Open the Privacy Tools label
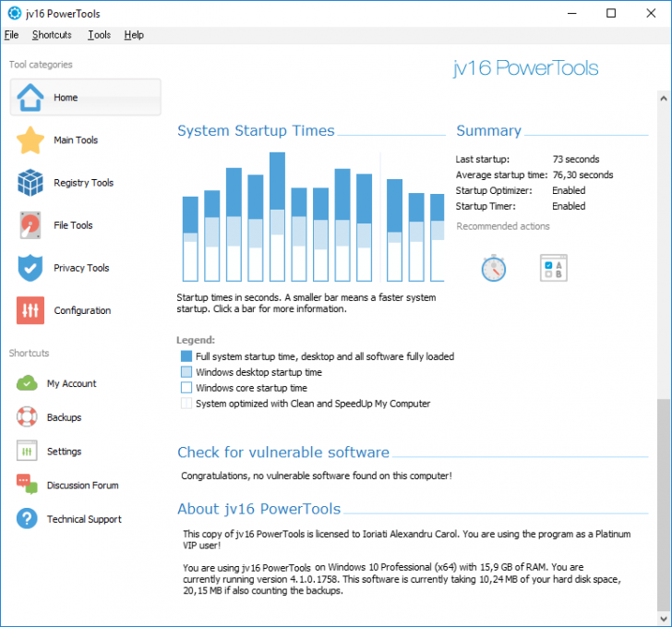Image resolution: width=672 pixels, height=627 pixels. [x=81, y=268]
